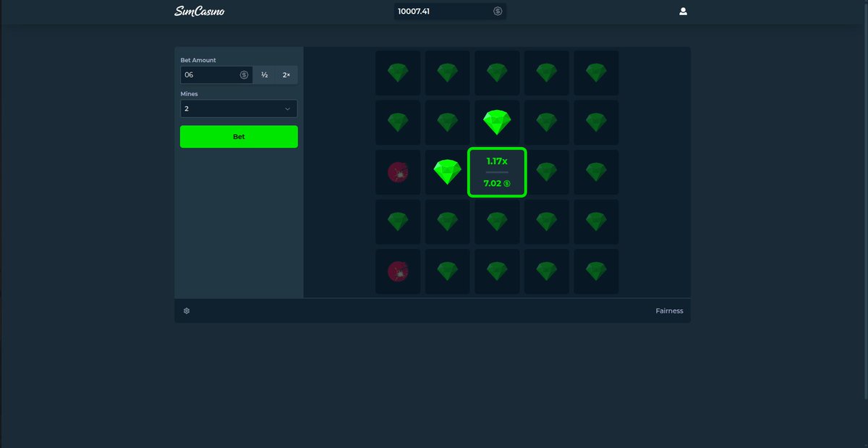Click the fifth gem tile in the fourth row
Viewport: 868px width, 448px height.
point(596,221)
